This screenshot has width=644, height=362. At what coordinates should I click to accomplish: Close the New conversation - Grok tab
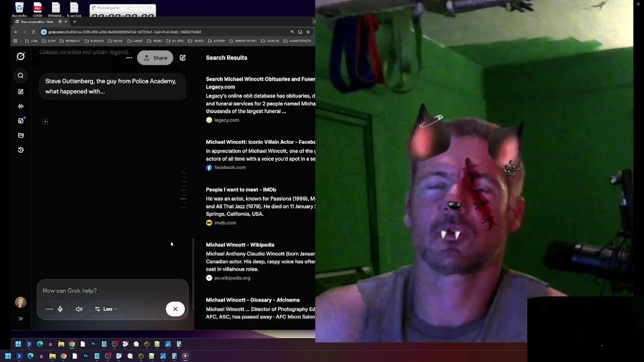click(x=65, y=22)
